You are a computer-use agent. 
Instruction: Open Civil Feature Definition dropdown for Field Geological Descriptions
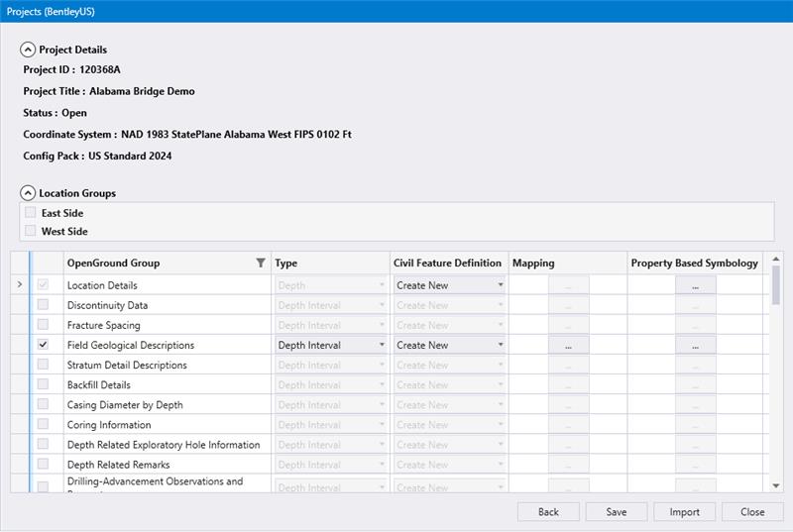click(x=450, y=345)
